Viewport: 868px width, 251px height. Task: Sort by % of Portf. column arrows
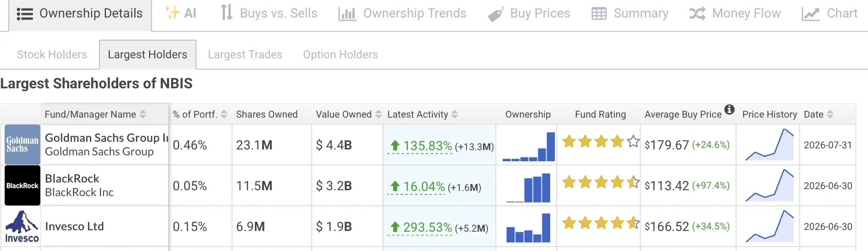pyautogui.click(x=224, y=114)
